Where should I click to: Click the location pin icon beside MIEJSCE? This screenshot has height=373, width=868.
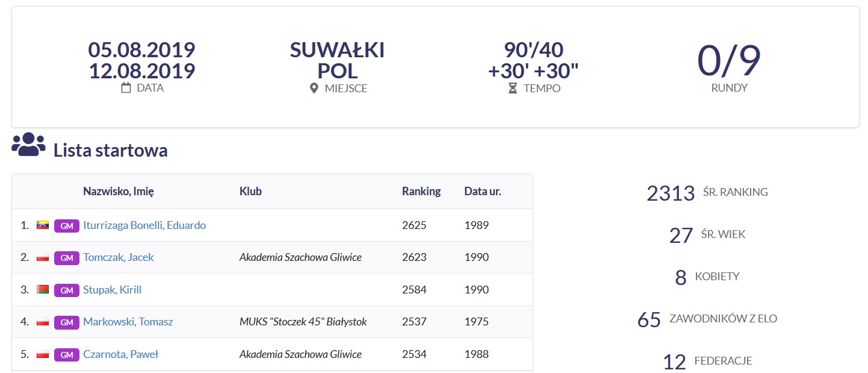(314, 89)
